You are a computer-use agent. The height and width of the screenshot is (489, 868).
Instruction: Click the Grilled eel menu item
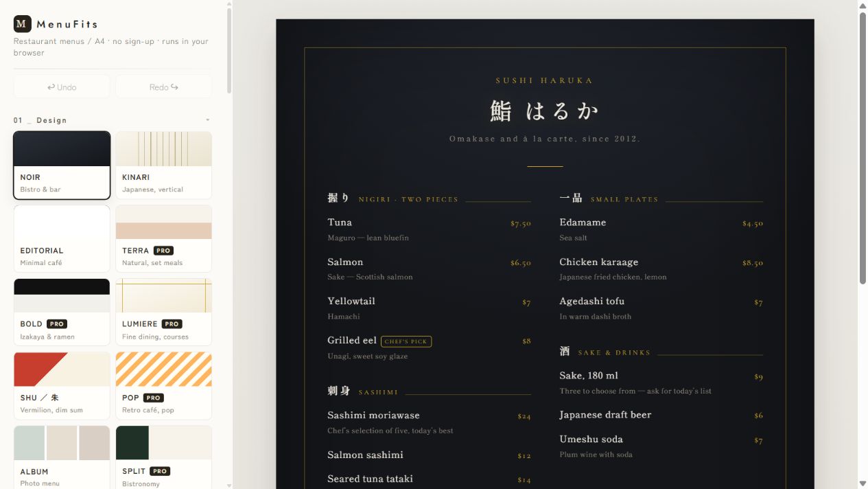tap(352, 340)
